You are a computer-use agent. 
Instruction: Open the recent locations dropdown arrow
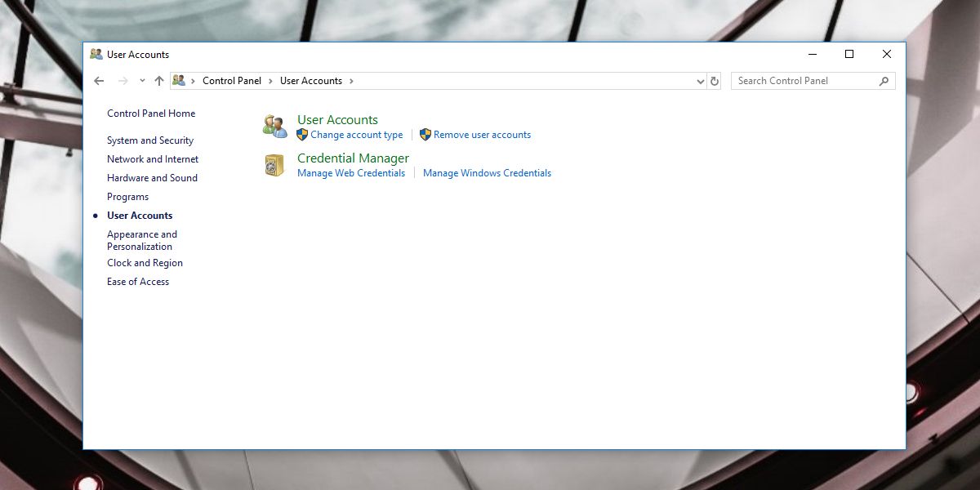tap(142, 81)
